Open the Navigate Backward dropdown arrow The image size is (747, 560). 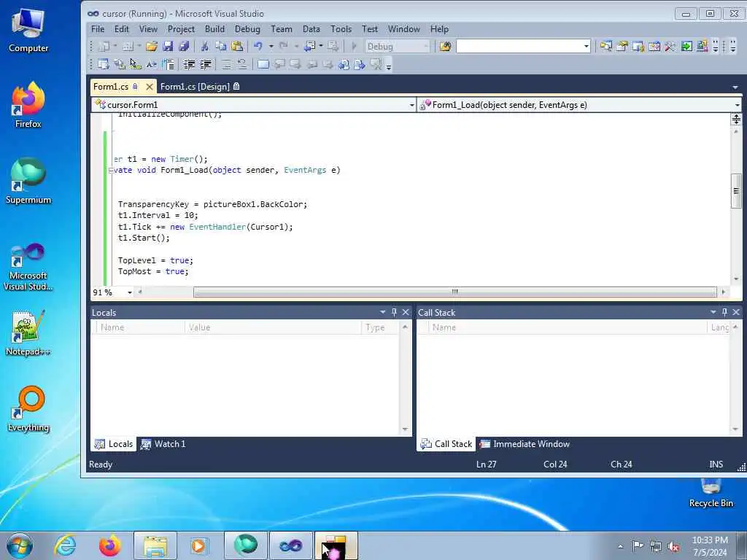(x=321, y=46)
